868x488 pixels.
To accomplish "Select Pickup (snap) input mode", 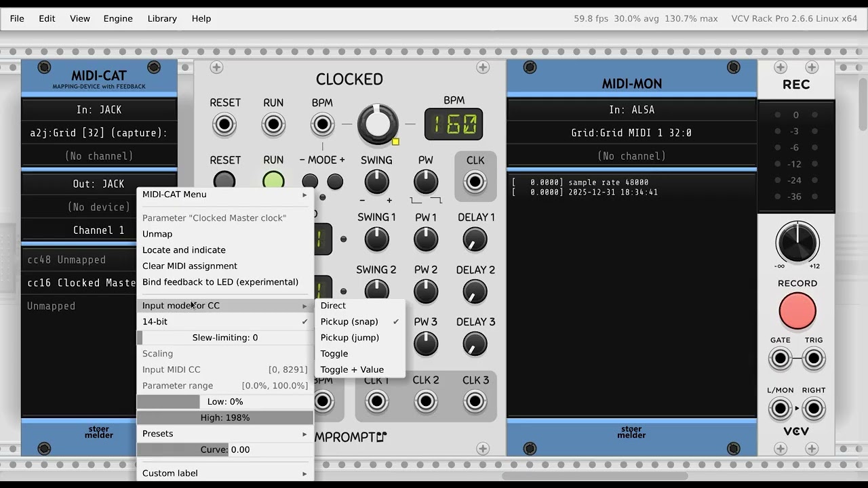I will 360,321.
